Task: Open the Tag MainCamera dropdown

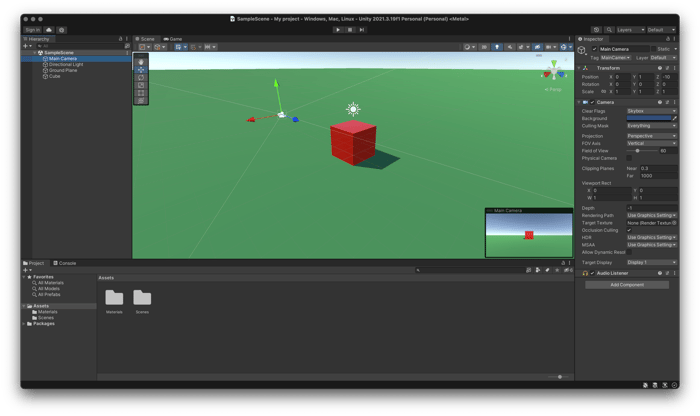Action: (x=615, y=58)
